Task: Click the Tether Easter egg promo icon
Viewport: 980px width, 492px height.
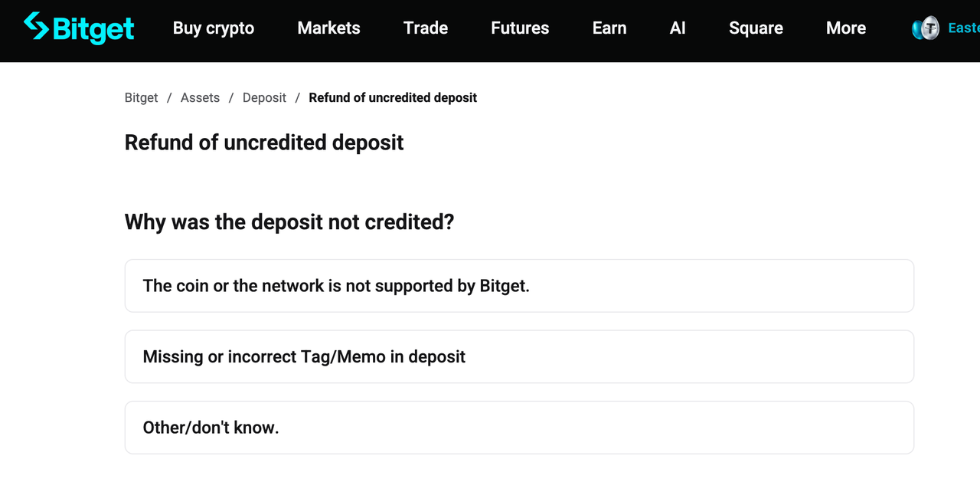Action: 927,28
